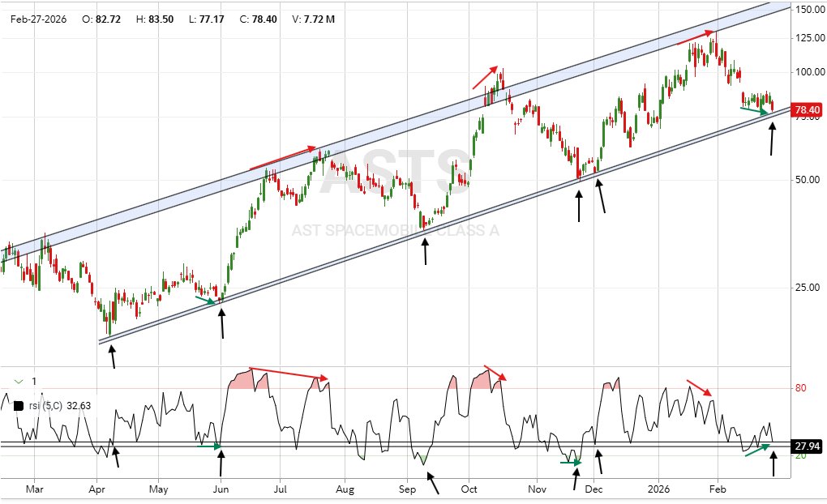The height and width of the screenshot is (504, 827).
Task: Click the 2026 label on time axis
Action: (658, 489)
